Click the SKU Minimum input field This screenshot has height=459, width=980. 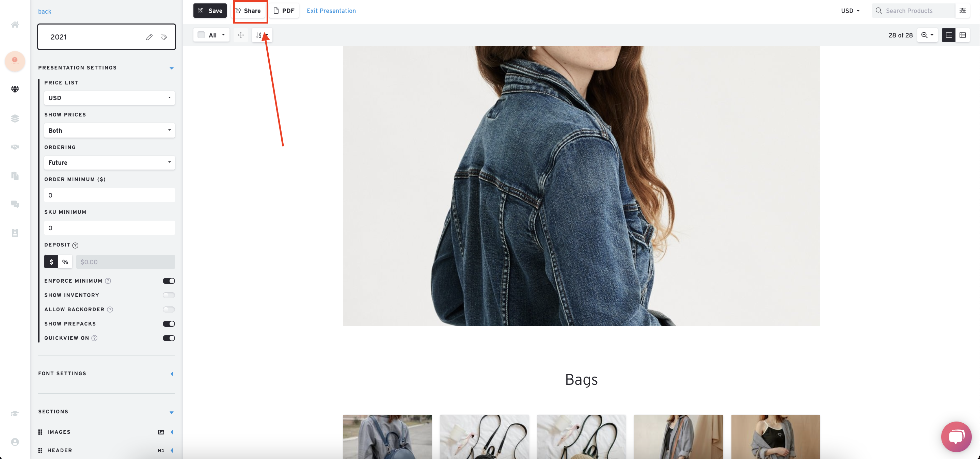110,228
